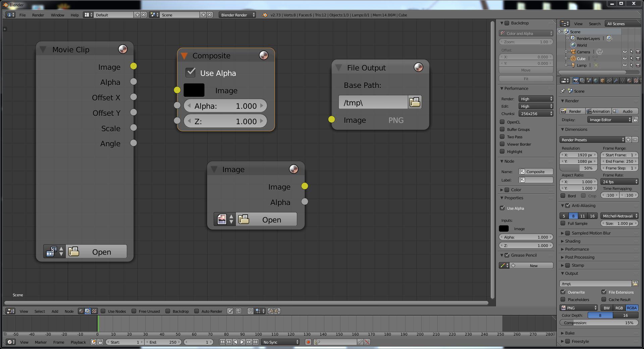Hide the Cube in the viewport
644x349 pixels.
[625, 58]
